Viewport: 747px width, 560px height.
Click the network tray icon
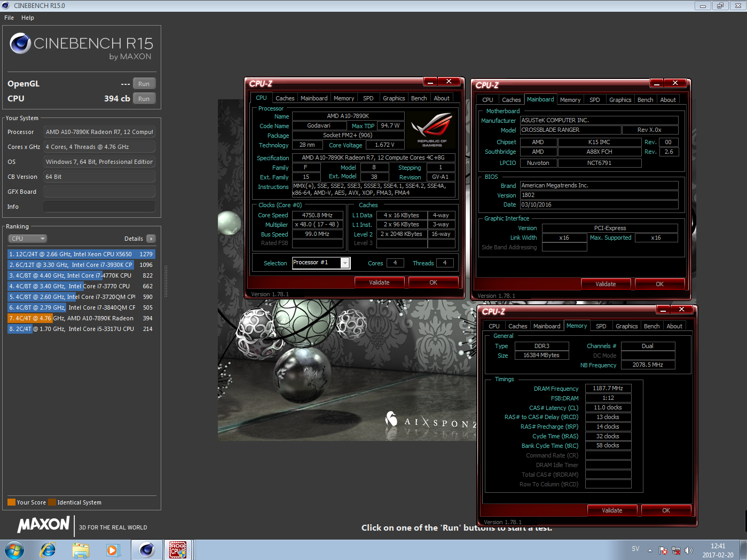coord(676,550)
